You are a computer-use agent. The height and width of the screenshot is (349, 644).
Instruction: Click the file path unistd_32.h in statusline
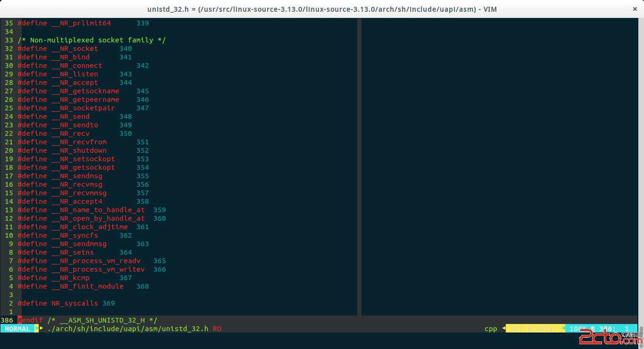(128, 329)
